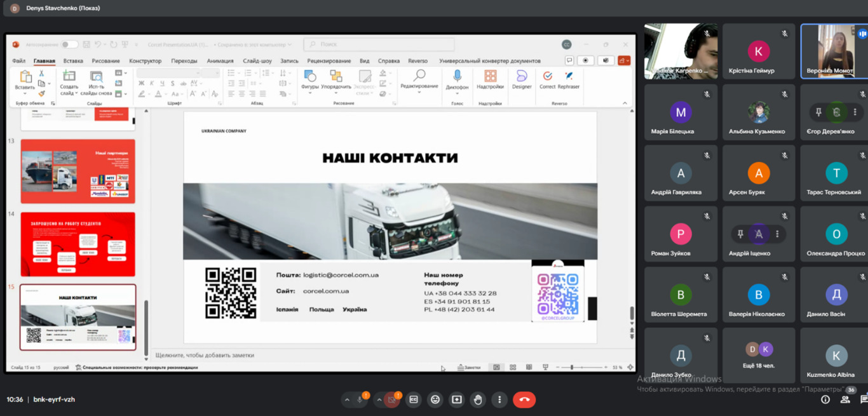868x416 pixels.
Task: Click the PowerPoint account avatar CC
Action: coord(567,44)
